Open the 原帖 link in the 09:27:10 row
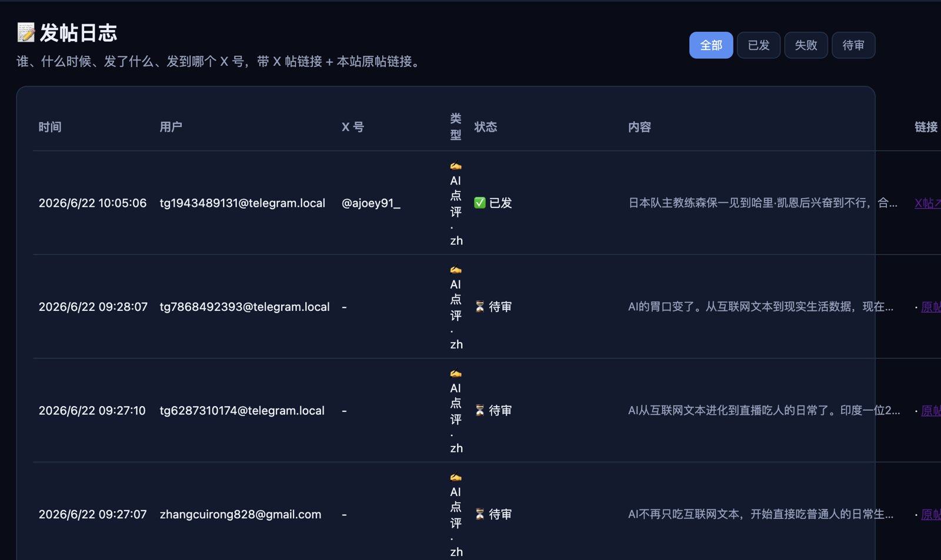Viewport: 941px width, 560px height. tap(930, 411)
